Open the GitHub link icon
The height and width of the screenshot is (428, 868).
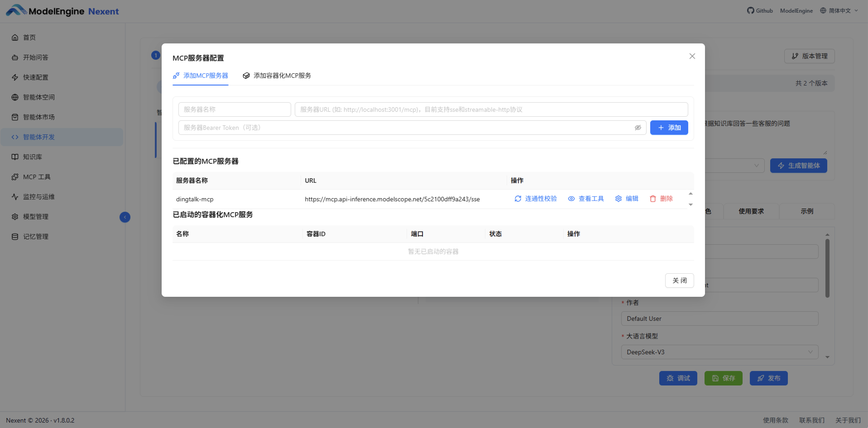pos(751,10)
